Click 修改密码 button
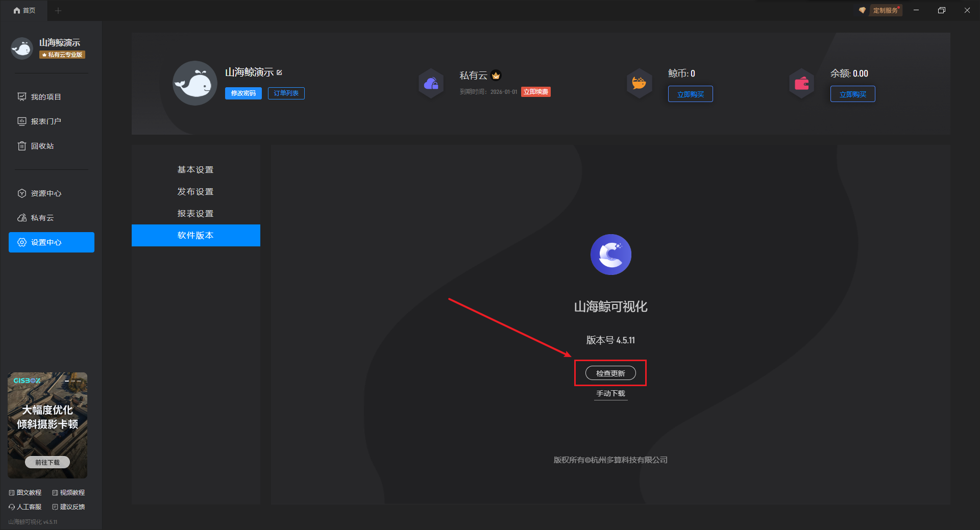Image resolution: width=980 pixels, height=530 pixels. click(x=243, y=93)
